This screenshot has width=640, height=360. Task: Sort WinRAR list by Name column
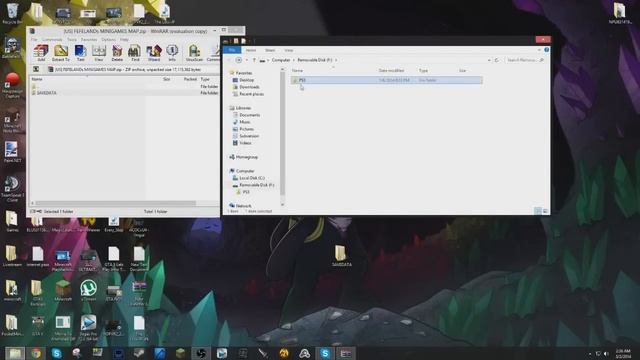point(37,79)
